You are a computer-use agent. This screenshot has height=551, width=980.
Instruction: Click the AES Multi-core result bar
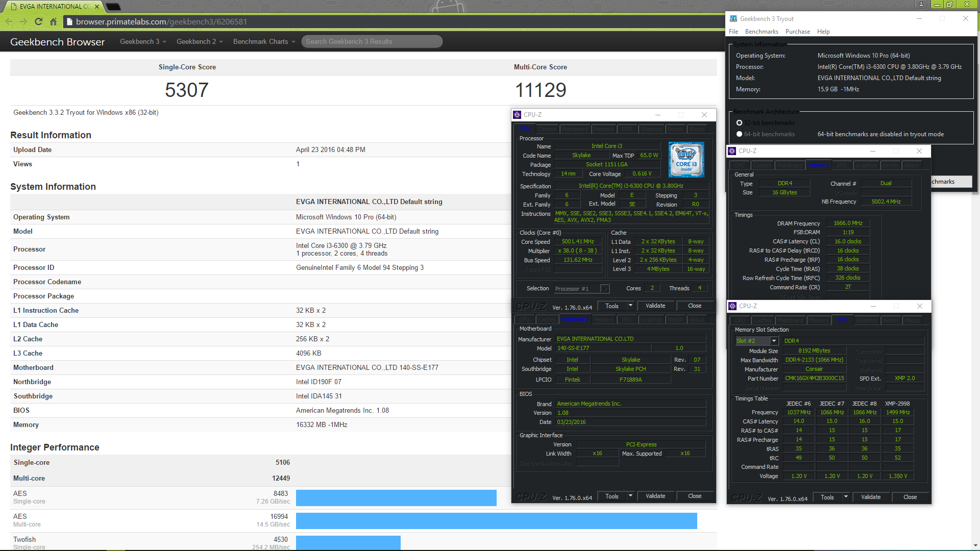[x=497, y=520]
